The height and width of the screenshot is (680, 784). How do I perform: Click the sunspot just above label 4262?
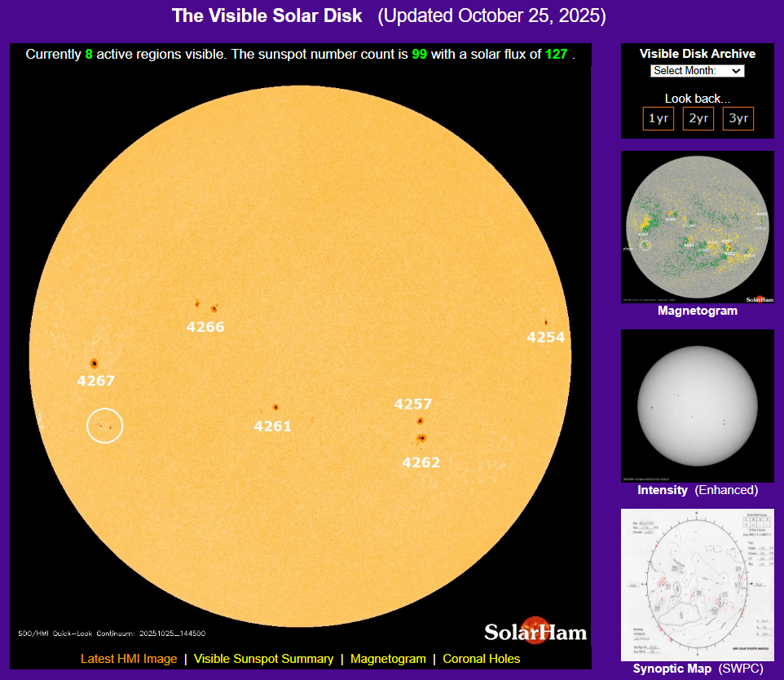[x=421, y=439]
